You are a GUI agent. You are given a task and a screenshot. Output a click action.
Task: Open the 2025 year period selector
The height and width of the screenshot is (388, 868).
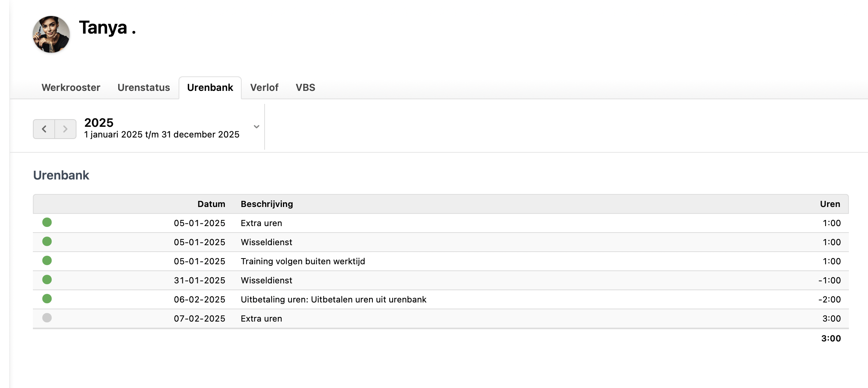coord(161,128)
